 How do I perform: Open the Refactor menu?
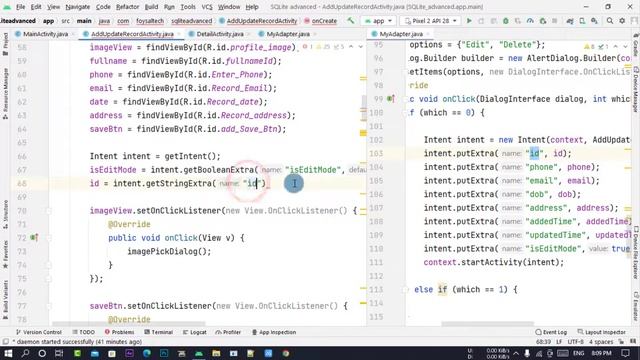pyautogui.click(x=127, y=7)
